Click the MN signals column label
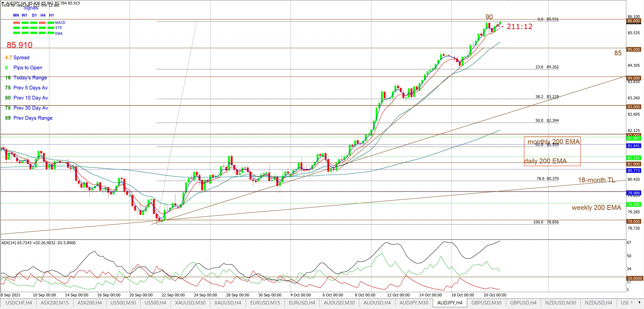644x309 pixels. pyautogui.click(x=16, y=15)
